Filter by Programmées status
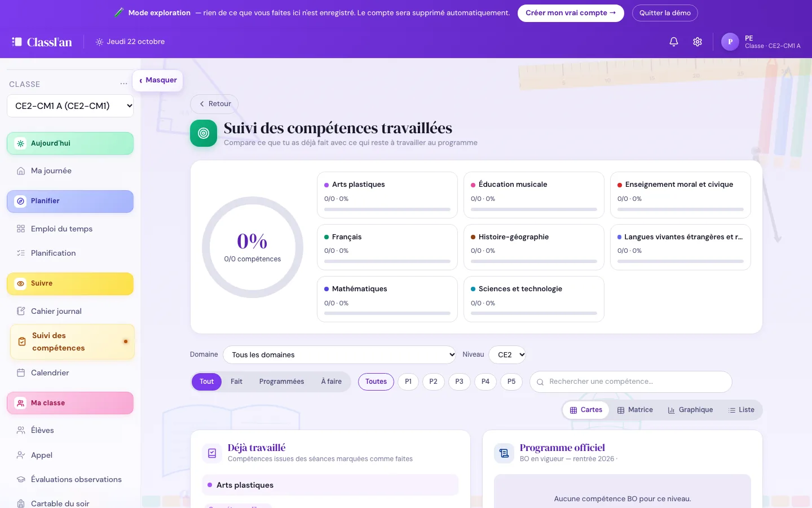Screen dimensions: 812x508 click(x=281, y=382)
